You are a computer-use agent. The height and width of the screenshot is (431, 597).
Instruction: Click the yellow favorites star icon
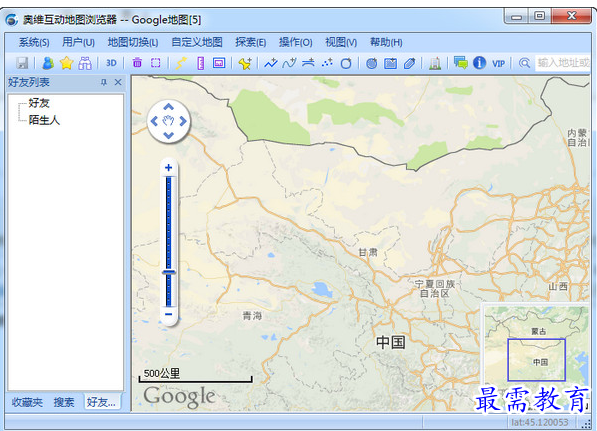66,63
